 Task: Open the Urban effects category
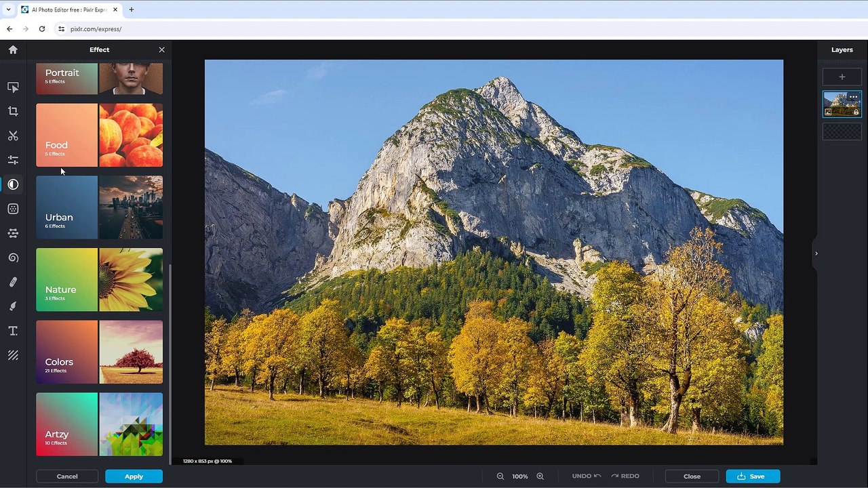coord(99,207)
